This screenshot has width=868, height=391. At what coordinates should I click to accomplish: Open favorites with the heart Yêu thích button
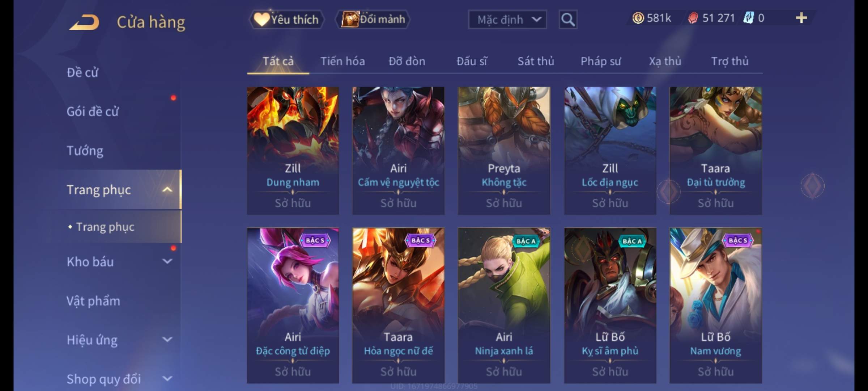[x=286, y=19]
